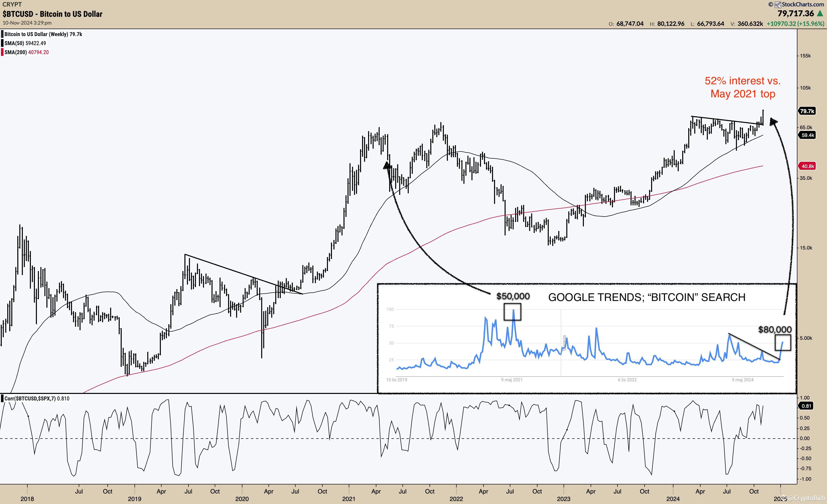The image size is (827, 504).
Task: Select the black 79.7k price tag on right axis
Action: [x=807, y=111]
